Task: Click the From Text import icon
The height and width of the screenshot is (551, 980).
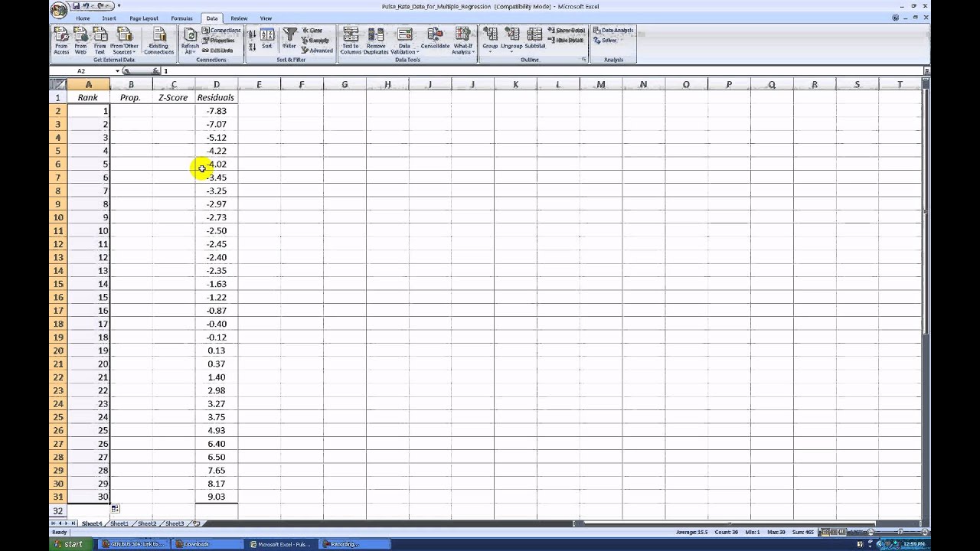Action: click(100, 41)
